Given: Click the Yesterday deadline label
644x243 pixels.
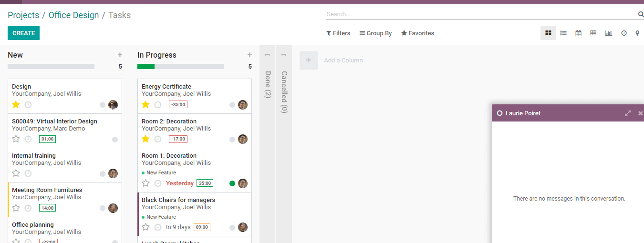Looking at the screenshot, I should tap(180, 183).
